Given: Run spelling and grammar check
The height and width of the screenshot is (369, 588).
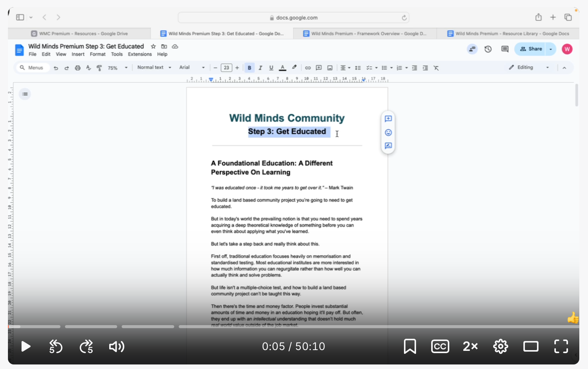Looking at the screenshot, I should coord(88,68).
